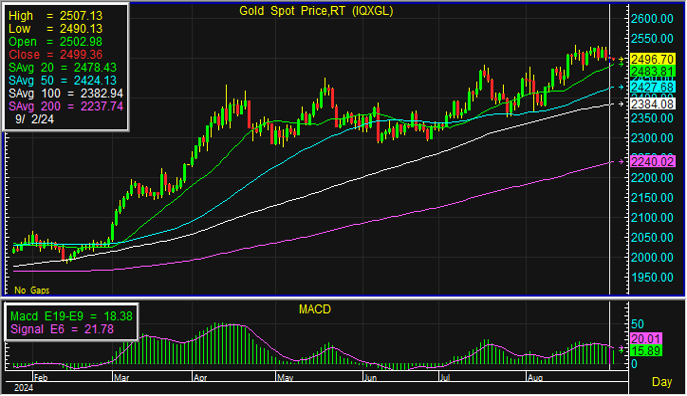
Task: Click the magenta 20.01 signal value label
Action: [x=646, y=339]
